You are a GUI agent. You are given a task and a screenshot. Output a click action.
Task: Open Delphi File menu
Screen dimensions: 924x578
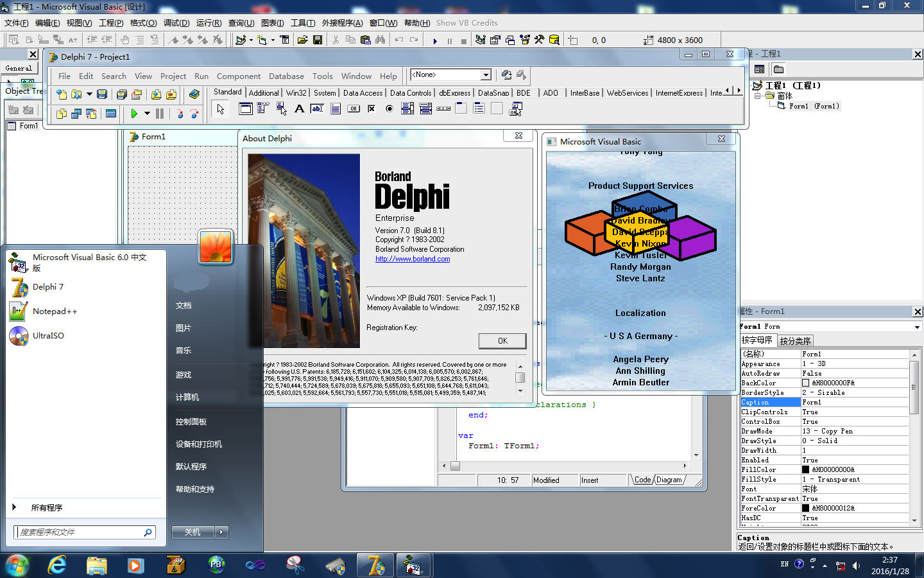[64, 76]
